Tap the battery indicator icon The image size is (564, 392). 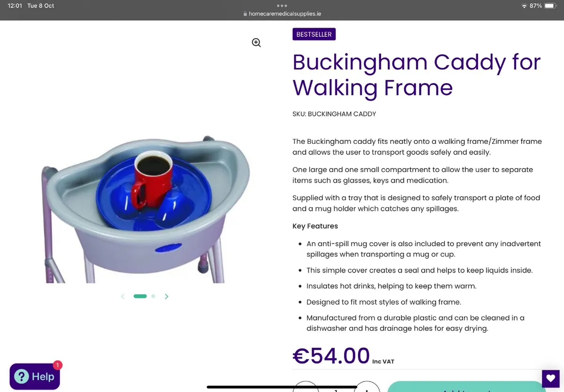[x=551, y=6]
